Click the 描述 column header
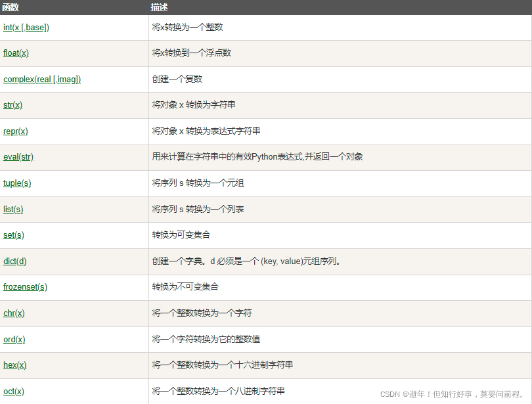532x404 pixels. (160, 7)
